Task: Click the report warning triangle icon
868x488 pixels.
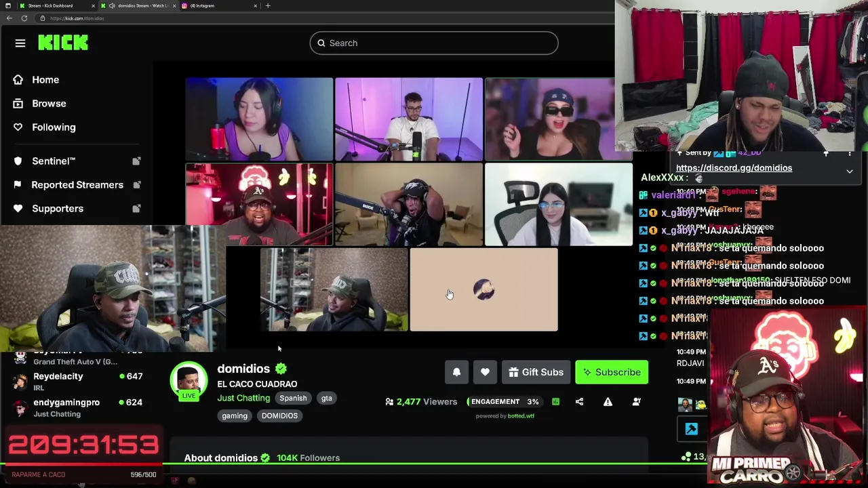Action: coord(608,402)
